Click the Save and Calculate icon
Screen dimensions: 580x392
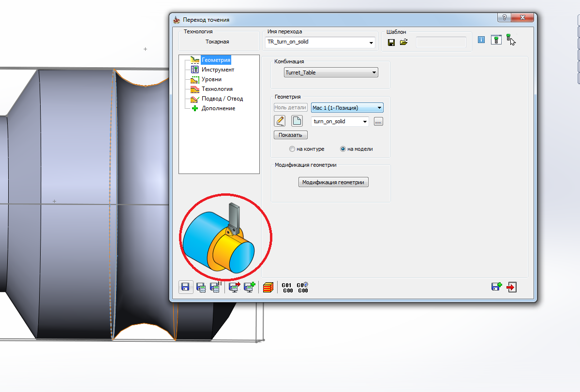[201, 288]
